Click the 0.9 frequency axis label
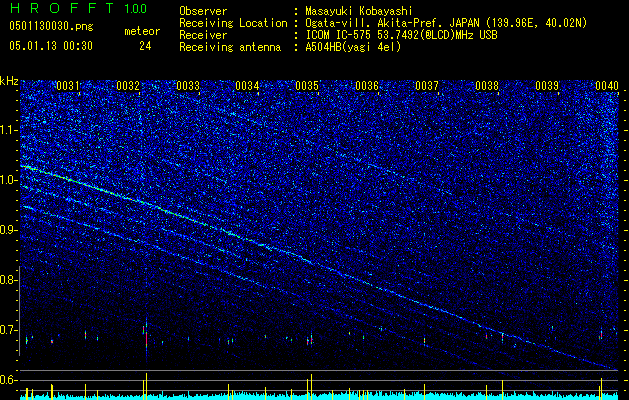 (x=9, y=230)
